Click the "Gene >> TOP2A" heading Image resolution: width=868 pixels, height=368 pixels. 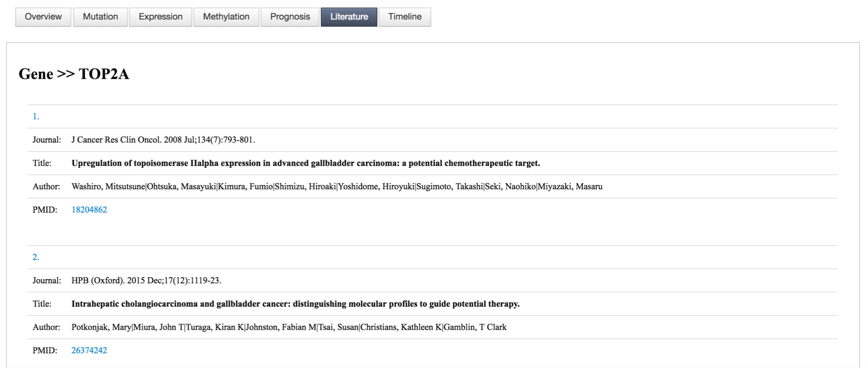(74, 74)
